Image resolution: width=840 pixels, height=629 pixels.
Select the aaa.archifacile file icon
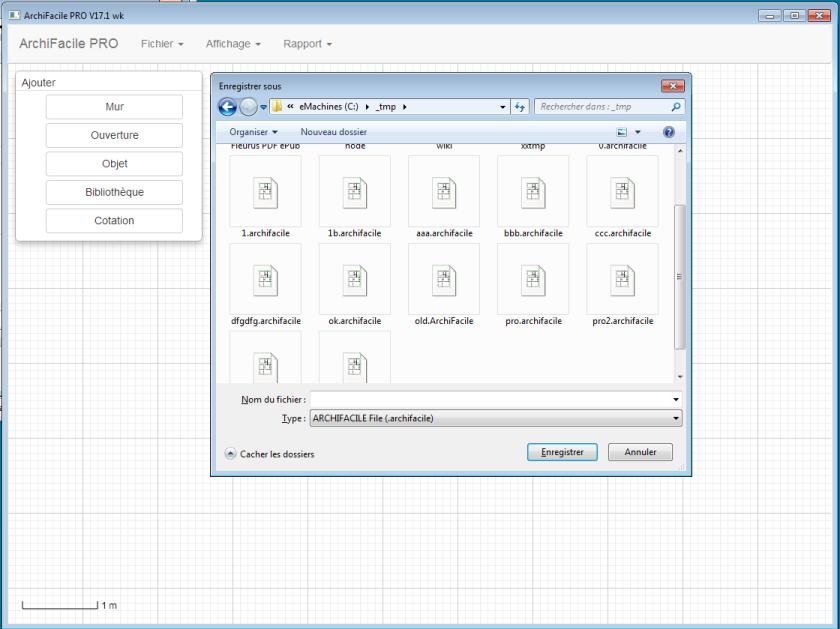point(444,192)
